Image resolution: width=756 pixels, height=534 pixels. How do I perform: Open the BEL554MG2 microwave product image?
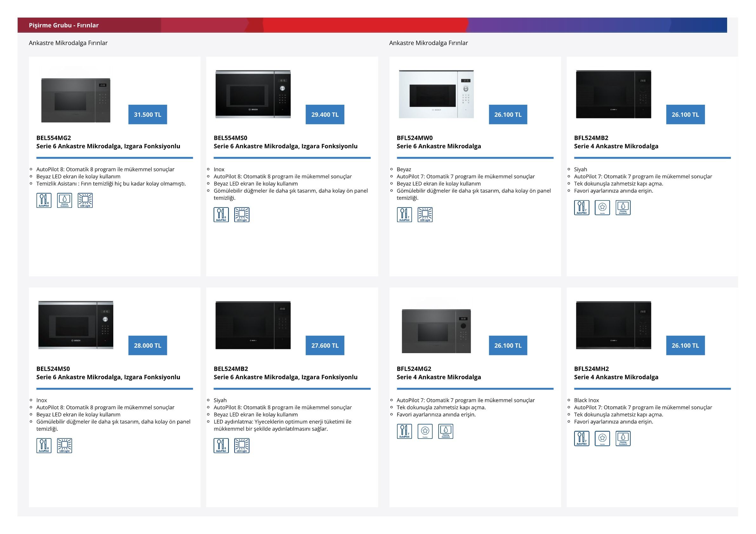pyautogui.click(x=76, y=100)
